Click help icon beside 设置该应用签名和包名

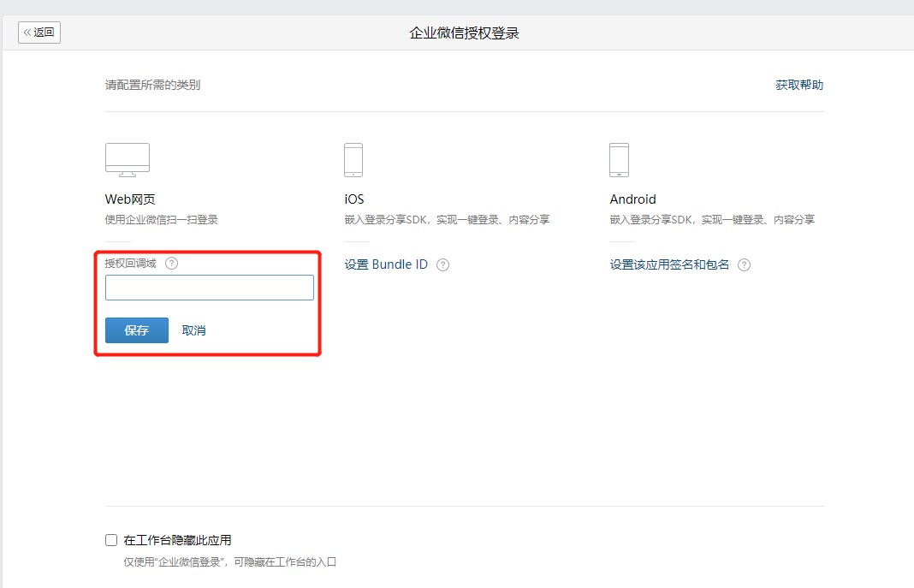(744, 265)
